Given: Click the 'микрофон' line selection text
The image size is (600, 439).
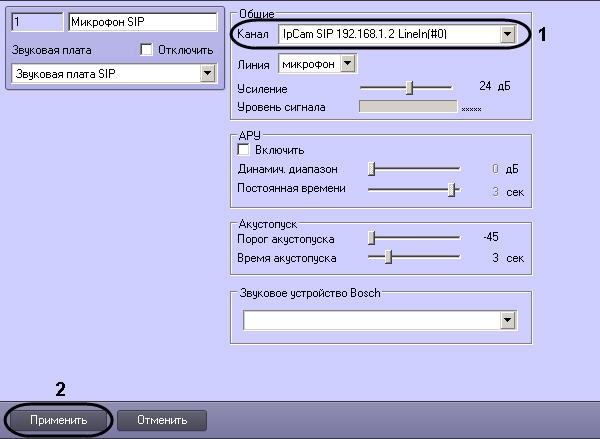Looking at the screenshot, I should pos(308,64).
